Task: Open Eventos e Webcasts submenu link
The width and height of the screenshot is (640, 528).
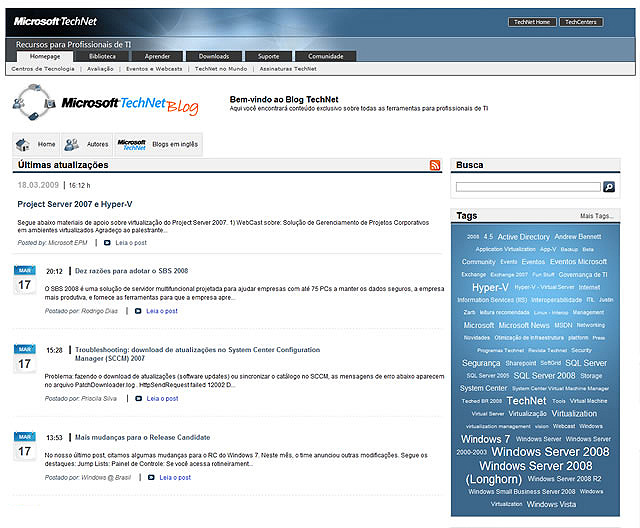Action: click(154, 69)
